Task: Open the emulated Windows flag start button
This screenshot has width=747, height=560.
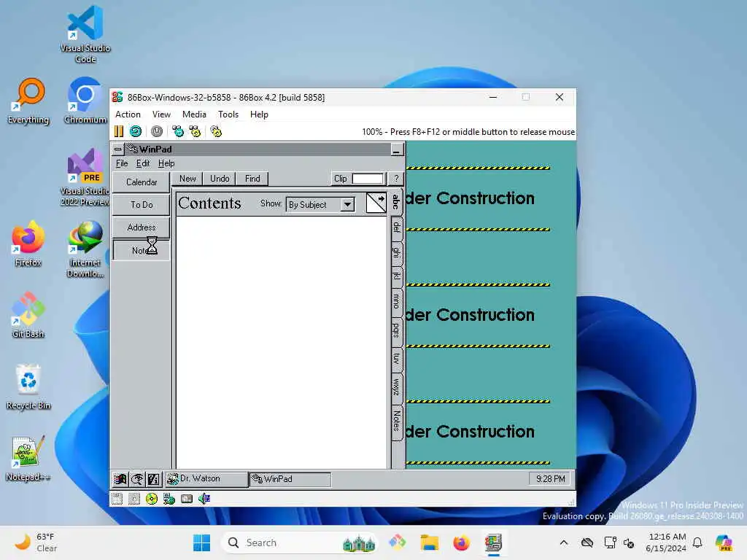Action: pos(120,479)
